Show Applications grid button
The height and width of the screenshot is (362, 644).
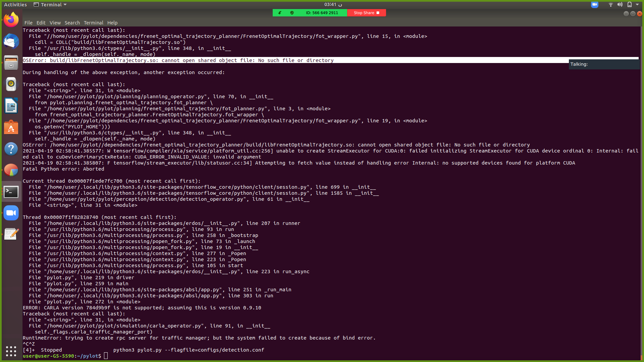[x=11, y=351]
